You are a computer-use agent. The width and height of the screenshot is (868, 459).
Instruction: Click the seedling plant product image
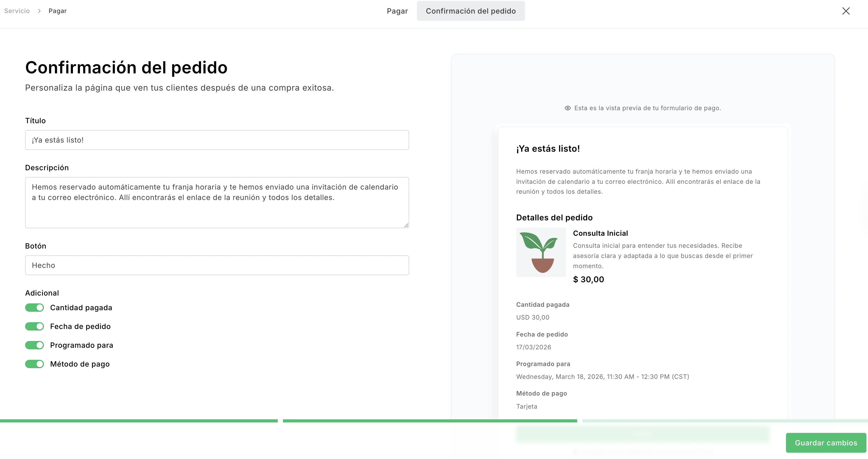point(541,252)
